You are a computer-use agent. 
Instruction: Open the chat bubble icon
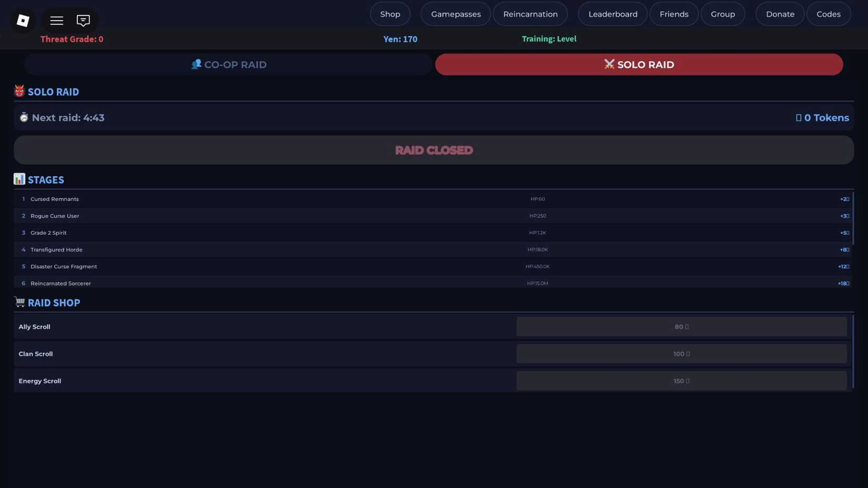(83, 21)
